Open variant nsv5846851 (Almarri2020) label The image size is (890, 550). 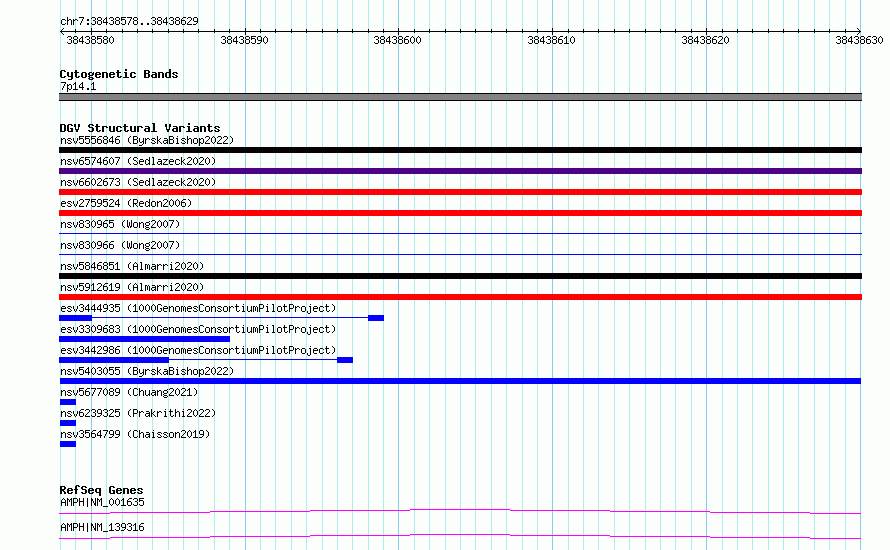tap(132, 266)
